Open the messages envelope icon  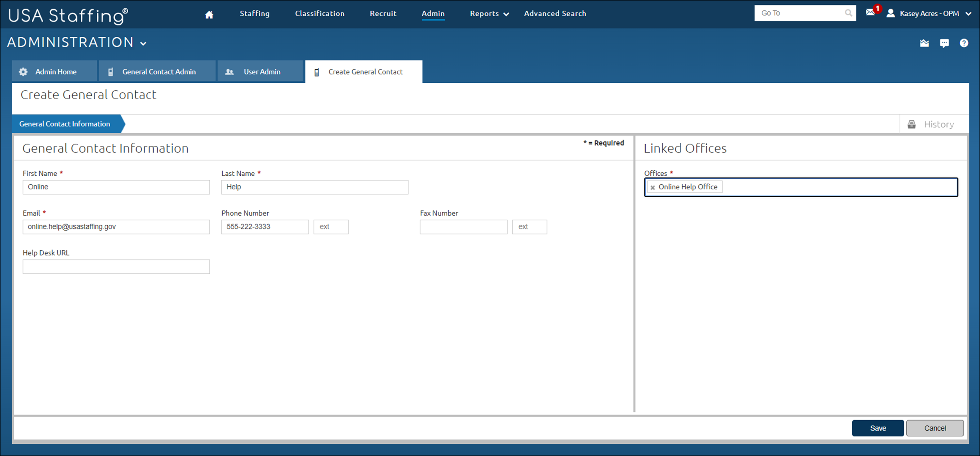point(870,13)
